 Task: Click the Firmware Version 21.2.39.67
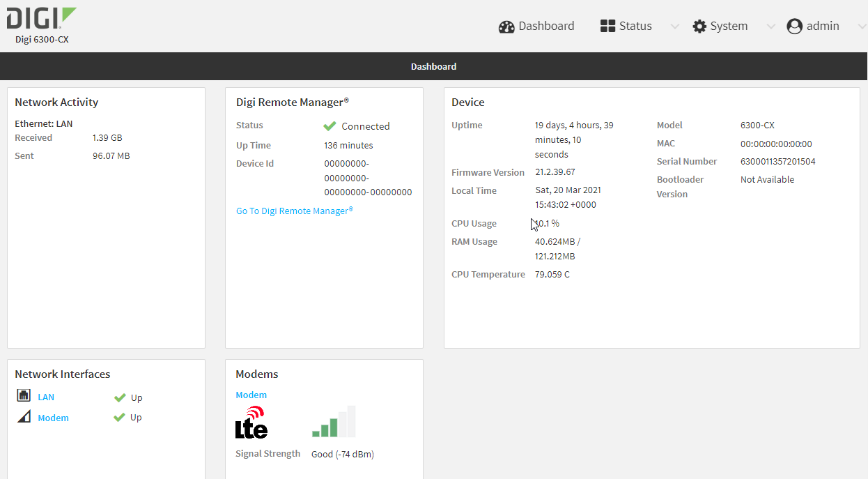555,172
